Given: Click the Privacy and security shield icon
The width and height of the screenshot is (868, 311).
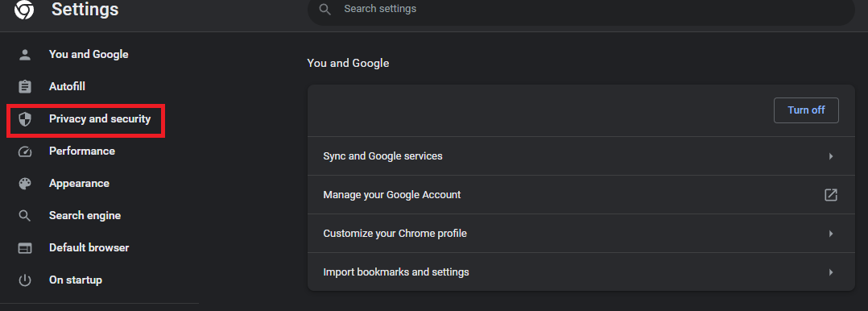Looking at the screenshot, I should point(25,119).
